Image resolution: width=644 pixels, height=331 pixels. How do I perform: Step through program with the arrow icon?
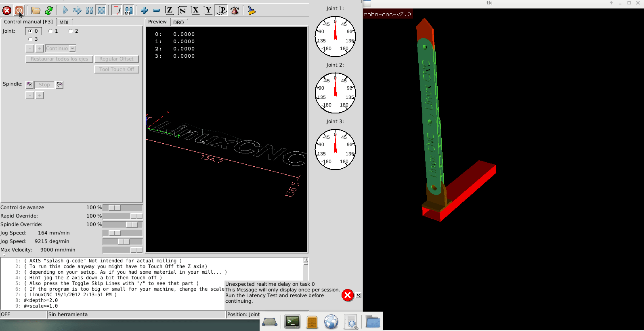coord(77,10)
